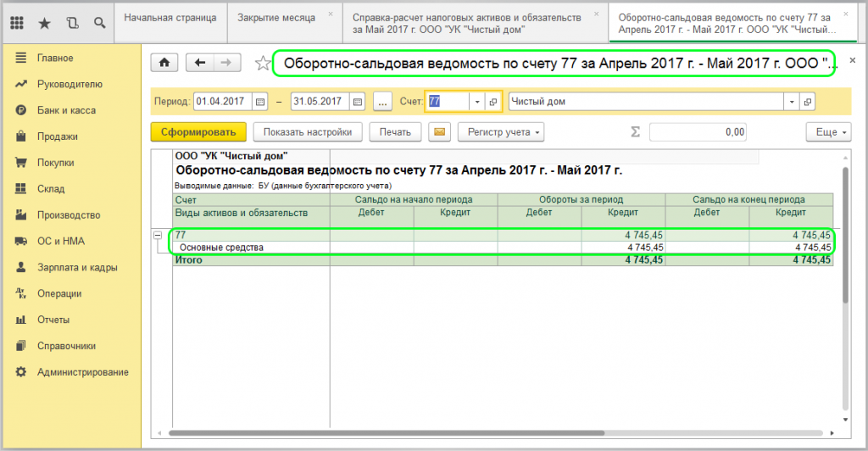
Task: Open calendar picker for end date 31.05.2017
Action: click(358, 102)
